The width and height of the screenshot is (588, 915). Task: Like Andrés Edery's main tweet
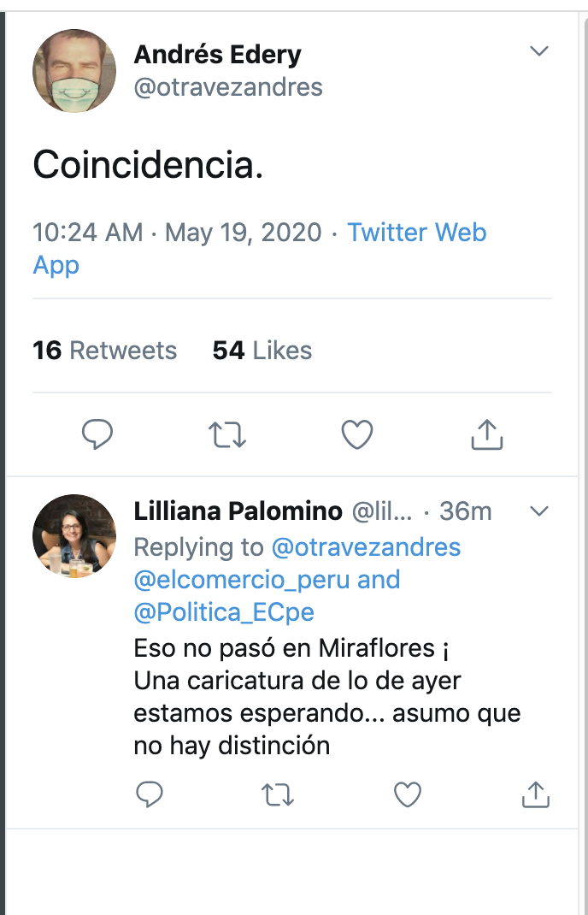click(357, 435)
